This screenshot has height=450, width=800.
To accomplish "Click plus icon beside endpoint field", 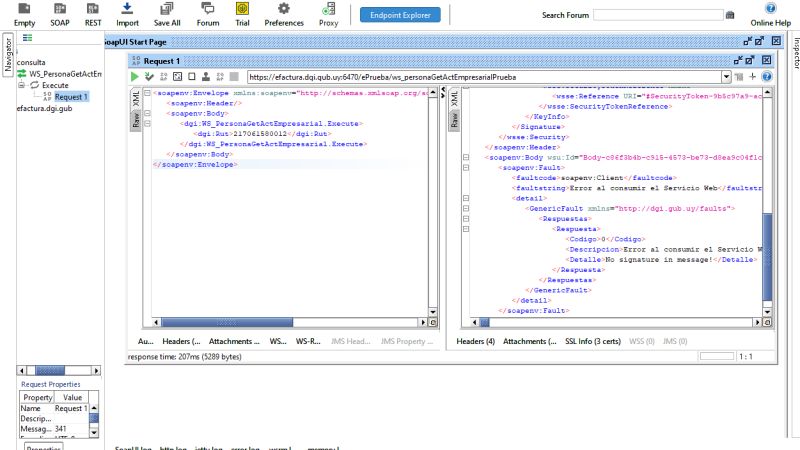I will (753, 77).
